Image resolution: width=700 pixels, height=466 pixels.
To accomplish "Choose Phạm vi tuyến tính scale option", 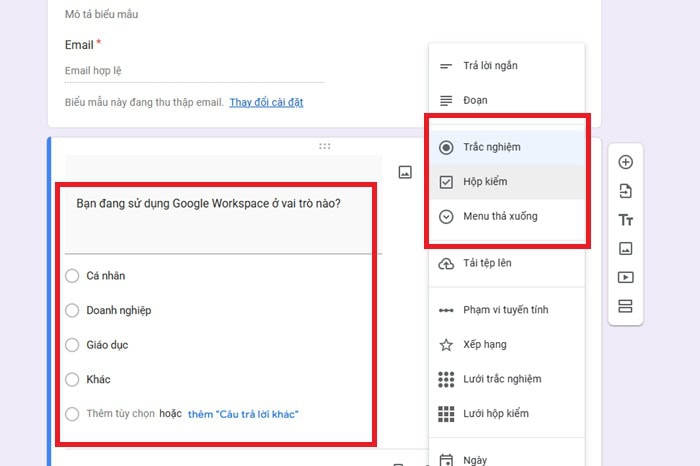I will 505,310.
